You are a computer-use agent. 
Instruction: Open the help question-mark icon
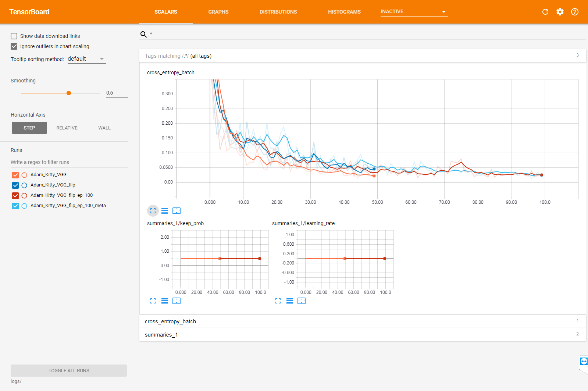[x=575, y=12]
